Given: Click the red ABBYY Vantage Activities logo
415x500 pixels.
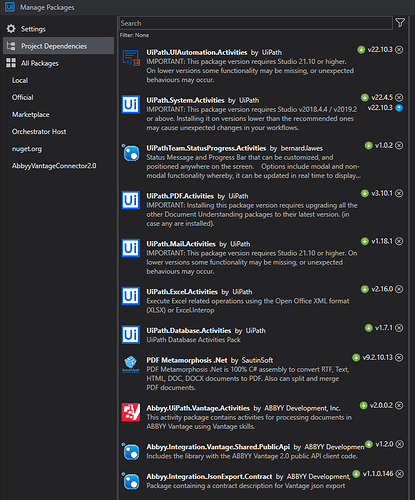Looking at the screenshot, I should coord(131,412).
